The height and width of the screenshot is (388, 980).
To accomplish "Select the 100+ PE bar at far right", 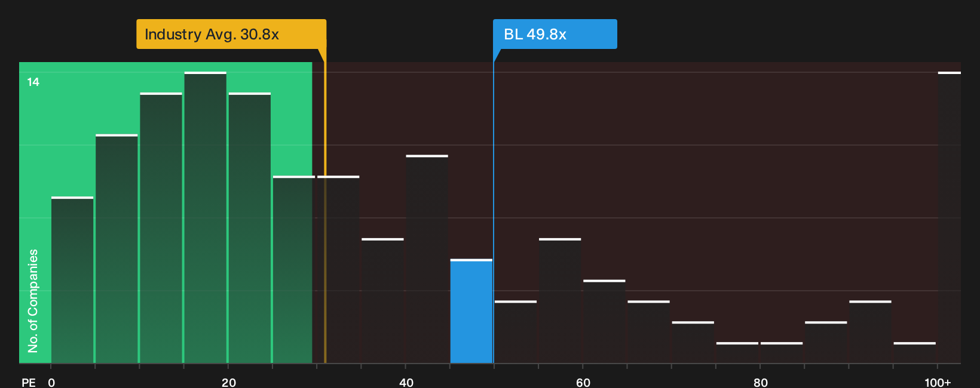I will [x=949, y=217].
